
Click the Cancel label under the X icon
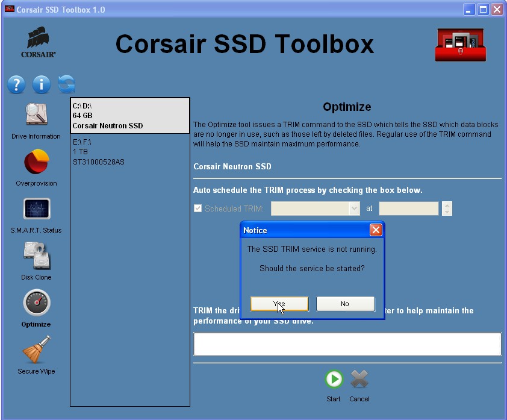tap(359, 399)
